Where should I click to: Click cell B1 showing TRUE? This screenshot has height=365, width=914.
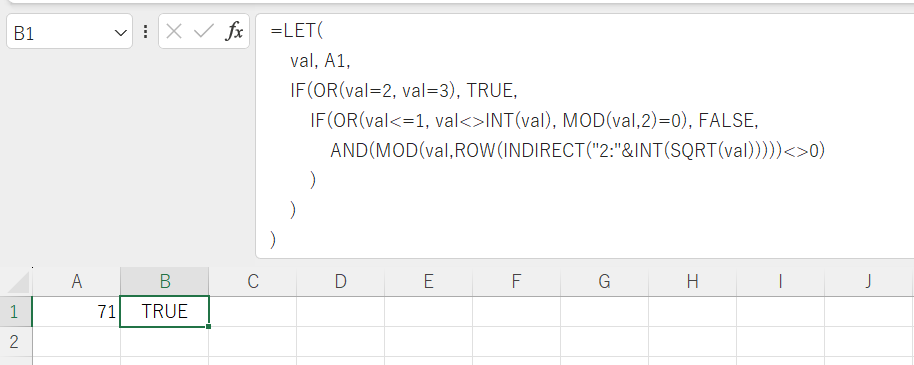click(x=164, y=311)
